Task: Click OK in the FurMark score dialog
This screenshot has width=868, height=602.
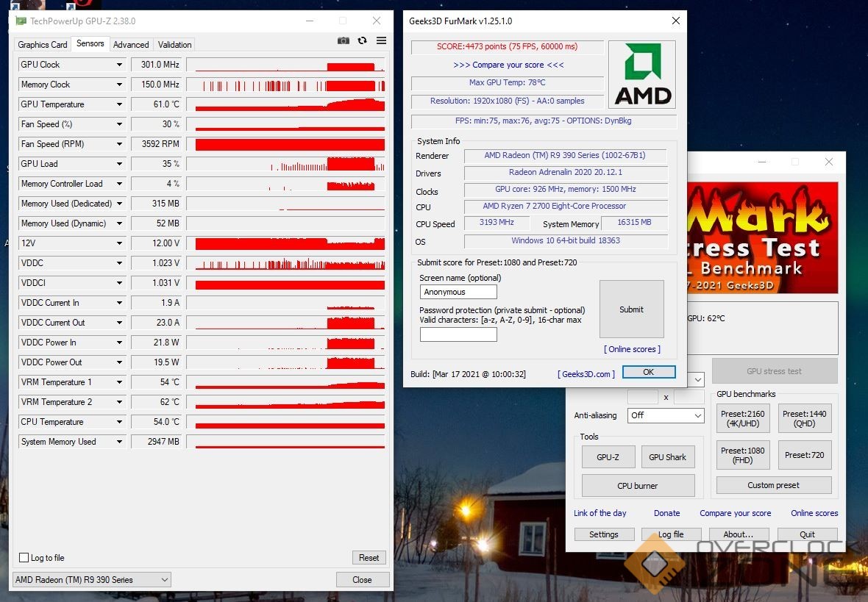Action: click(x=649, y=372)
